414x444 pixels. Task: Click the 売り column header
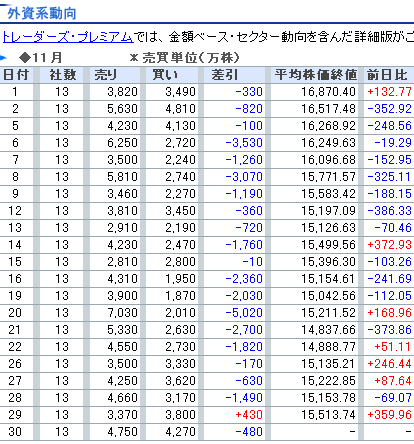(x=105, y=75)
